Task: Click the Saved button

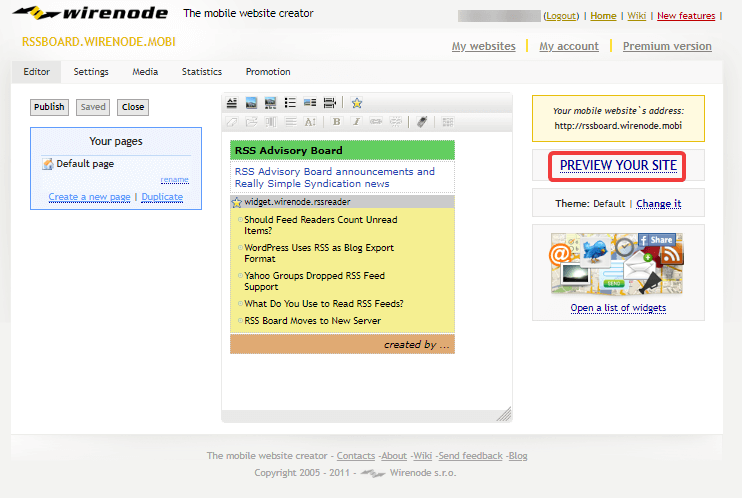Action: pyautogui.click(x=93, y=107)
